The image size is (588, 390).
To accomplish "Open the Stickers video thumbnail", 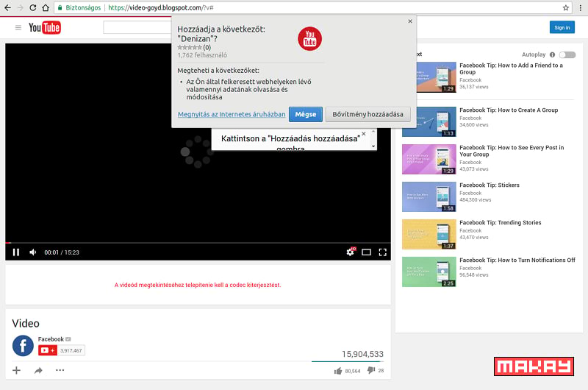I will [429, 196].
